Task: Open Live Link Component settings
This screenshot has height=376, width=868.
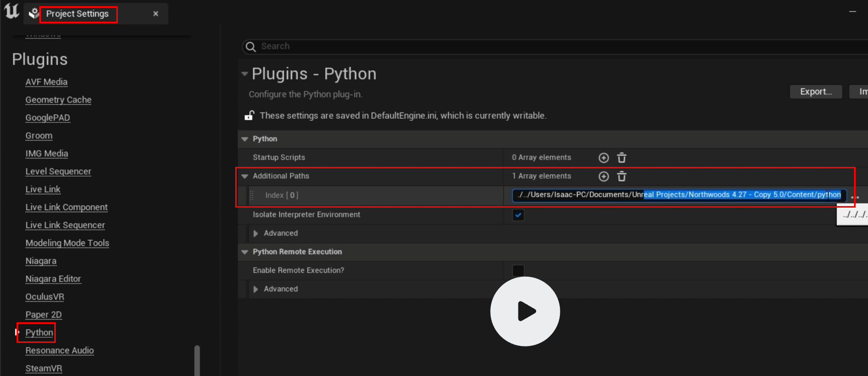Action: pyautogui.click(x=66, y=207)
